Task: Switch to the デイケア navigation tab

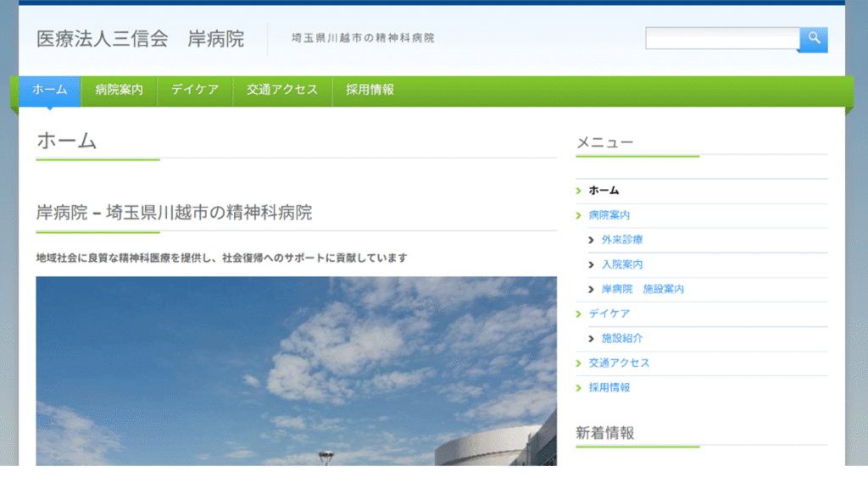Action: 195,90
